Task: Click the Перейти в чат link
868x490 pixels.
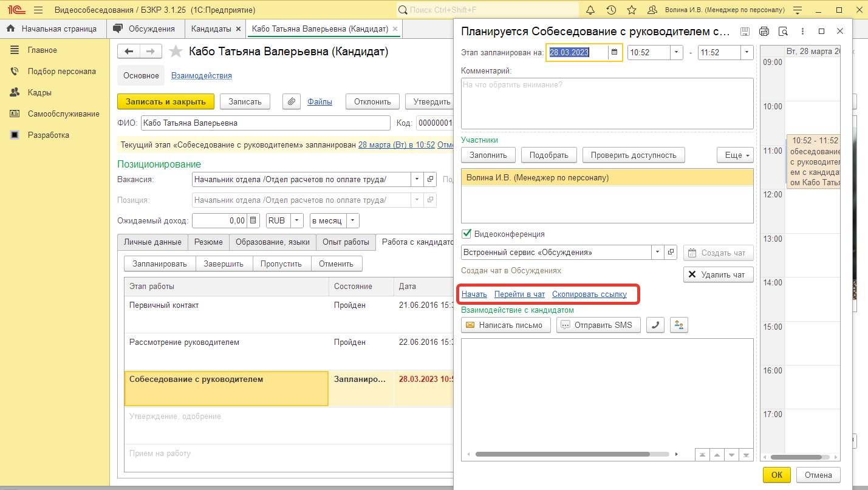Action: [520, 294]
